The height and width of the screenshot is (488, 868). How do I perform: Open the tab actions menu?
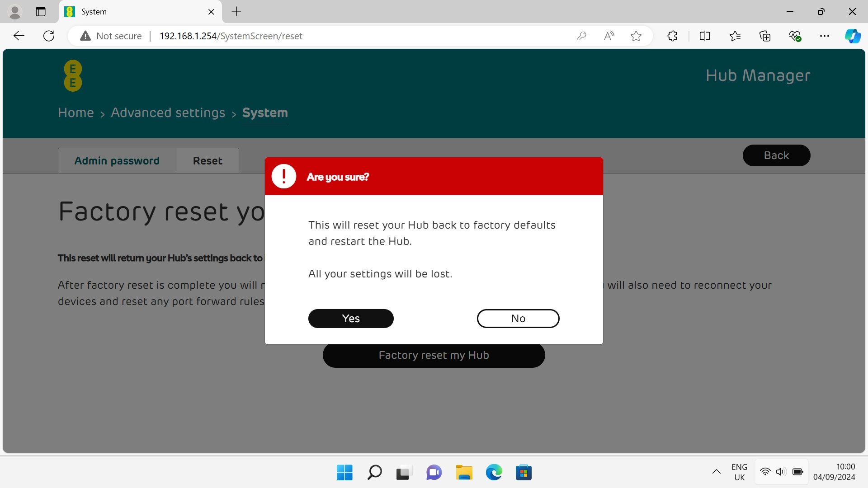pos(40,12)
